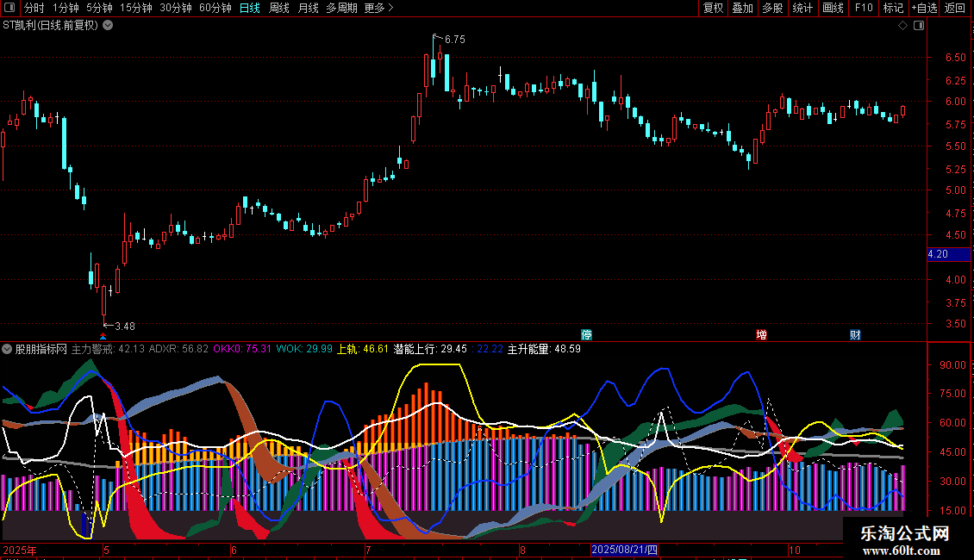Open the ST凯利 chart settings dropdown

(x=108, y=26)
